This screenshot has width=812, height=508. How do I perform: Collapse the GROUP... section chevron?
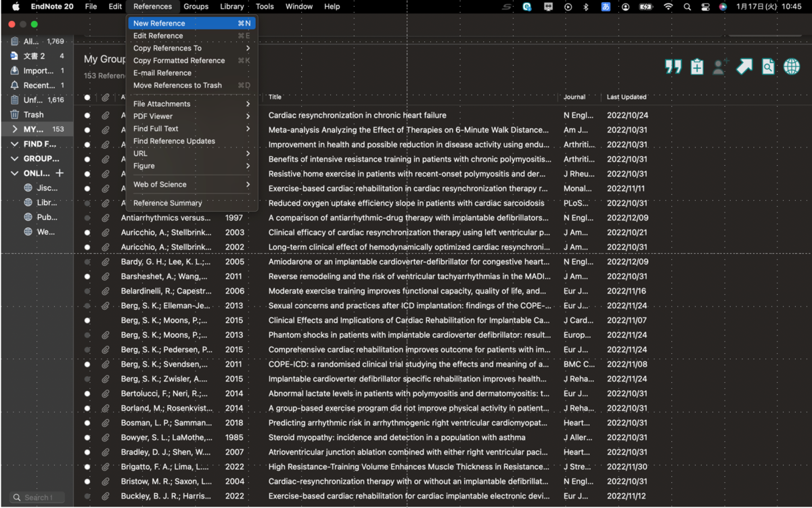tap(15, 159)
